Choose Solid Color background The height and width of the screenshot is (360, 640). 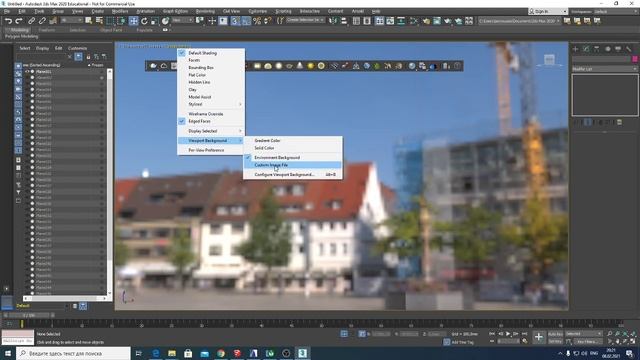click(293, 148)
